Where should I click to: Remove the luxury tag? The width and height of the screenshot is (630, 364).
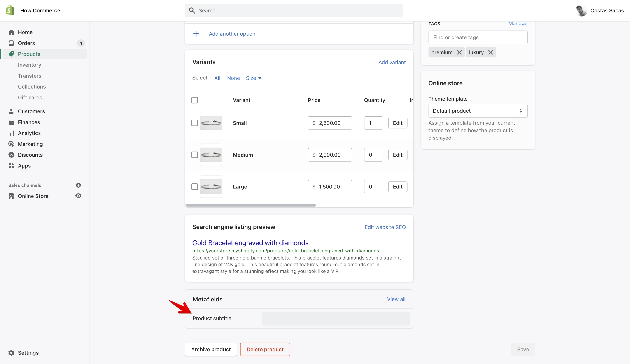[x=490, y=52]
